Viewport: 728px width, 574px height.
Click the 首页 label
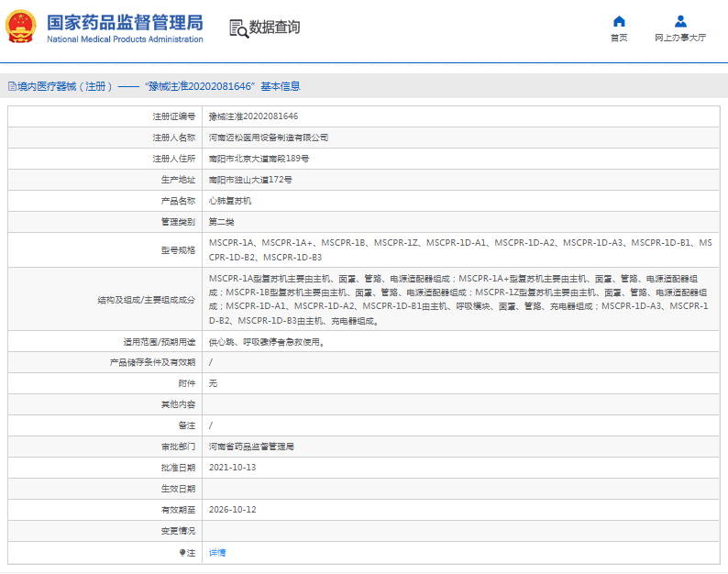619,38
